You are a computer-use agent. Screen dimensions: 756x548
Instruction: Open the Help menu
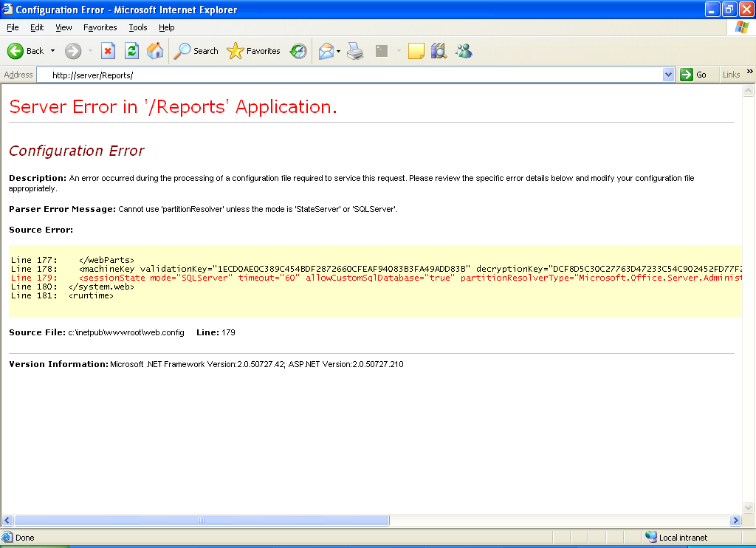(167, 27)
